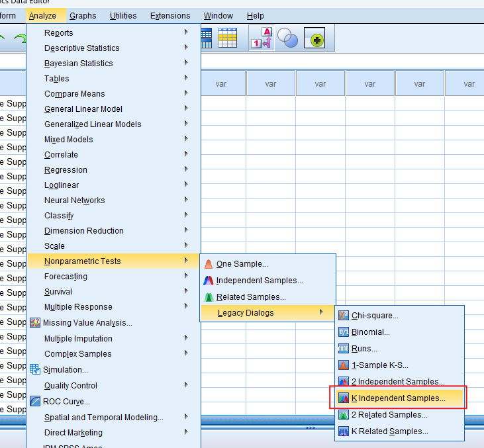Screen dimensions: 484x448
Task: Open the Chi-square legacy test
Action: click(x=374, y=316)
